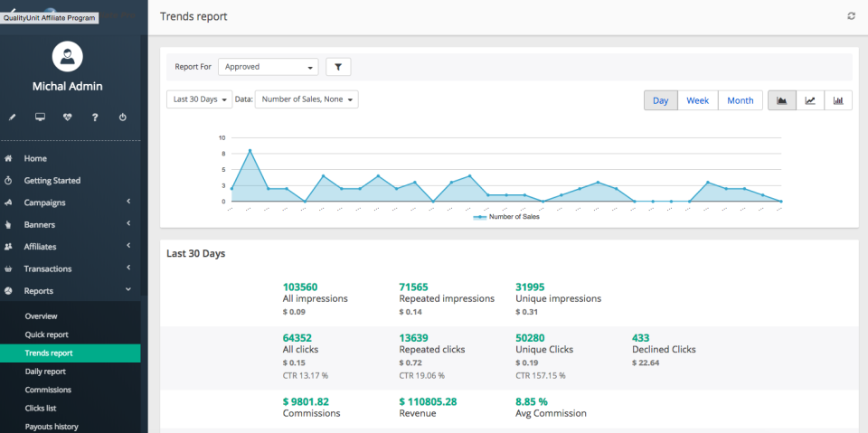This screenshot has height=433, width=868.
Task: Open the Number of Sales data dropdown
Action: click(x=307, y=99)
